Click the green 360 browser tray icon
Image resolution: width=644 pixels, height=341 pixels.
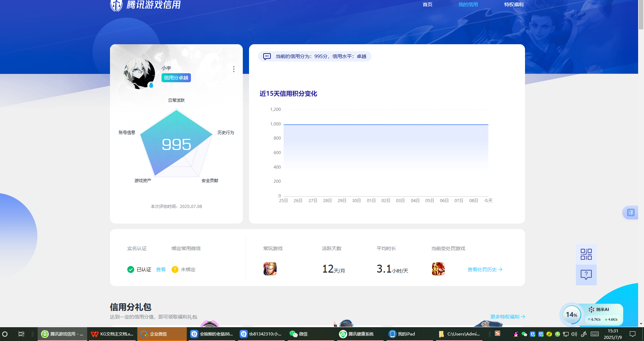[558, 334]
